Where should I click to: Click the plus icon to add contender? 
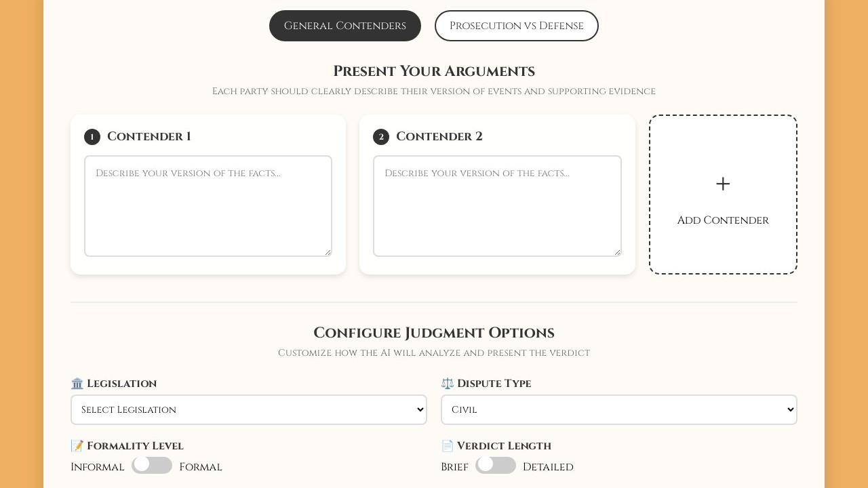tap(723, 184)
